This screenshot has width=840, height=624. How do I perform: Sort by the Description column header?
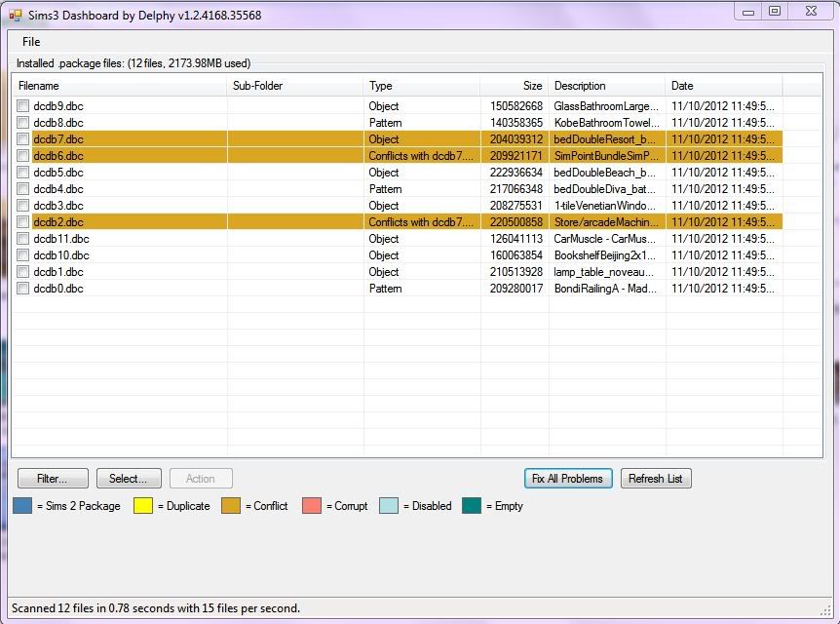(607, 86)
